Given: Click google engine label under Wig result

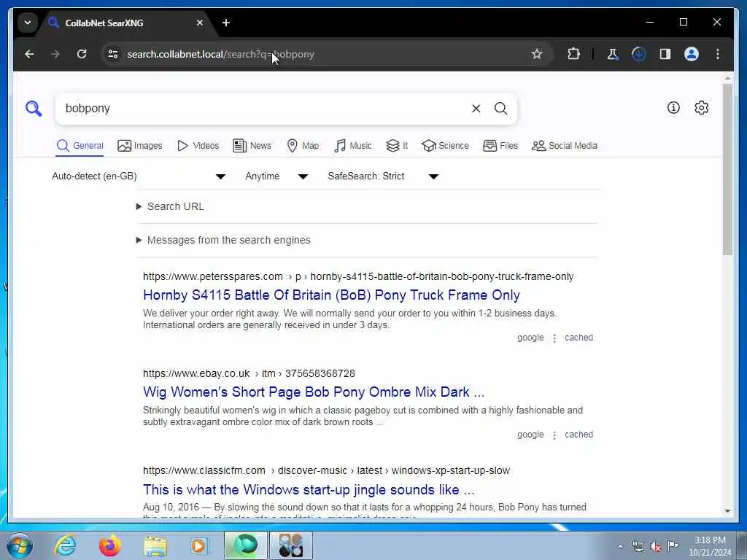Looking at the screenshot, I should point(530,435).
